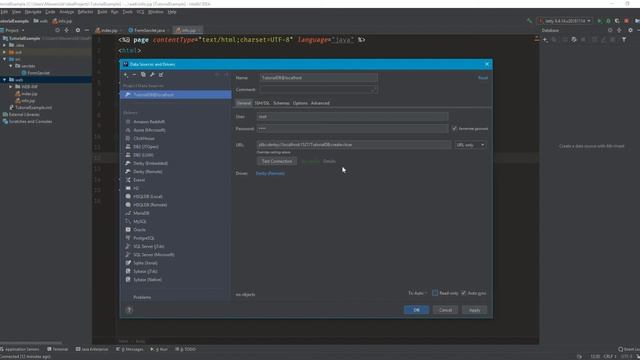
Task: Select Sqlite (Xerial) driver
Action: pos(145,263)
